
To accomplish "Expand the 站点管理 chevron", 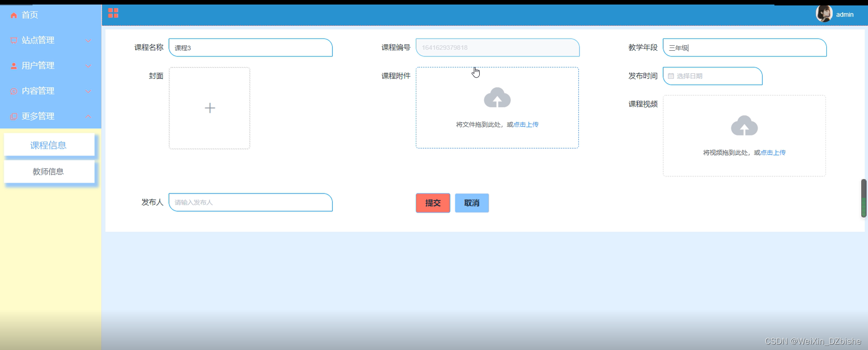I will tap(89, 41).
